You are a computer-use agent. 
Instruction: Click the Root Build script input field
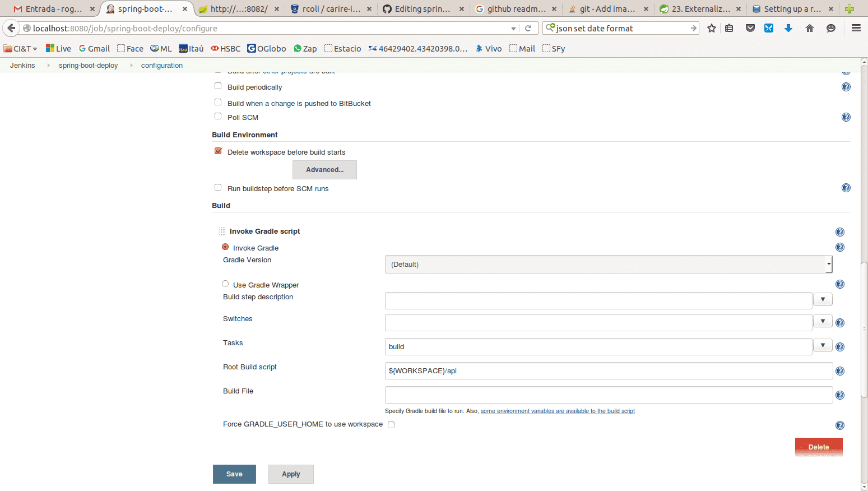click(609, 370)
